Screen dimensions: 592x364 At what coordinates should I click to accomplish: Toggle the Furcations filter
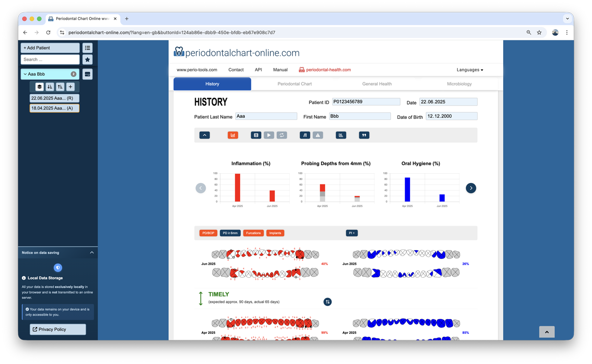254,233
